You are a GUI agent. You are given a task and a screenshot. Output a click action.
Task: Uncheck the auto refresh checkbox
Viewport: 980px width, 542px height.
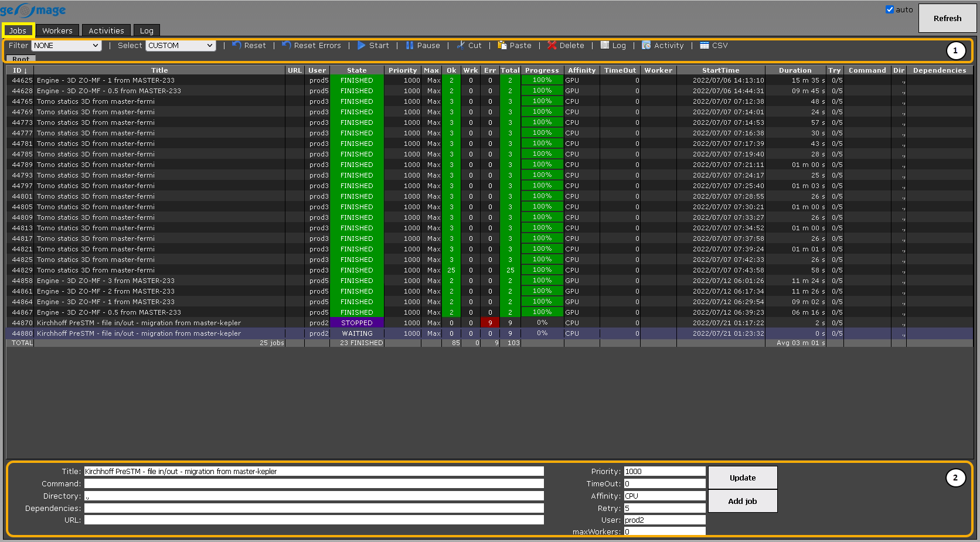(x=890, y=9)
